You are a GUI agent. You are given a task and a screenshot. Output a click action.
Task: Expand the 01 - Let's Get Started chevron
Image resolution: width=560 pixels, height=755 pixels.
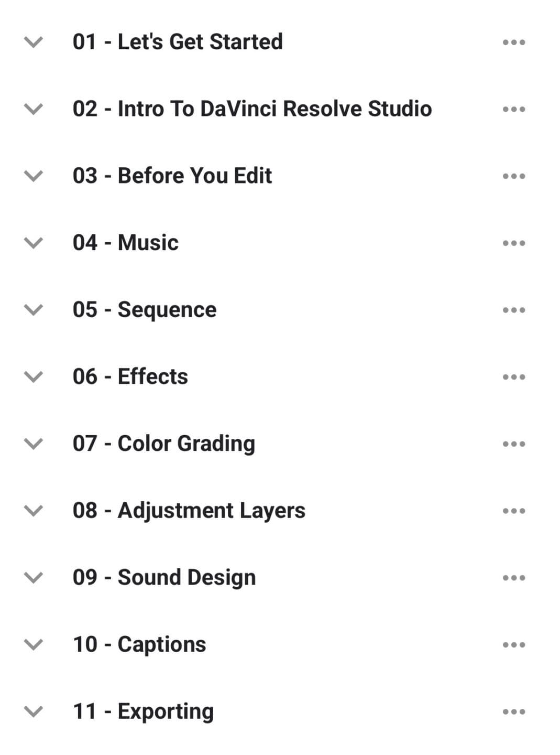click(34, 42)
